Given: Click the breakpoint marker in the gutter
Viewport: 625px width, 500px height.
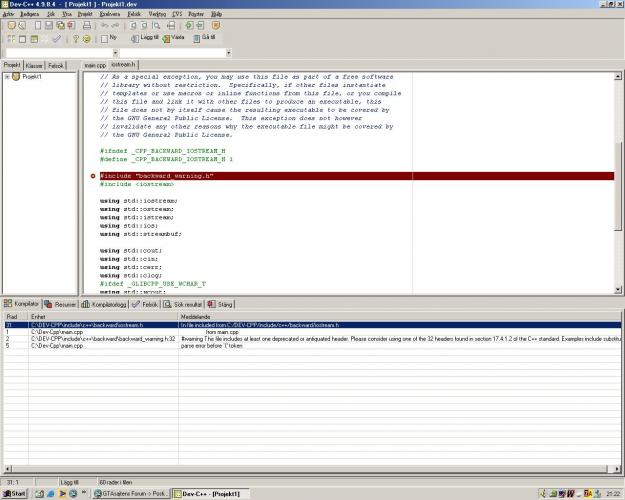Looking at the screenshot, I should point(93,176).
